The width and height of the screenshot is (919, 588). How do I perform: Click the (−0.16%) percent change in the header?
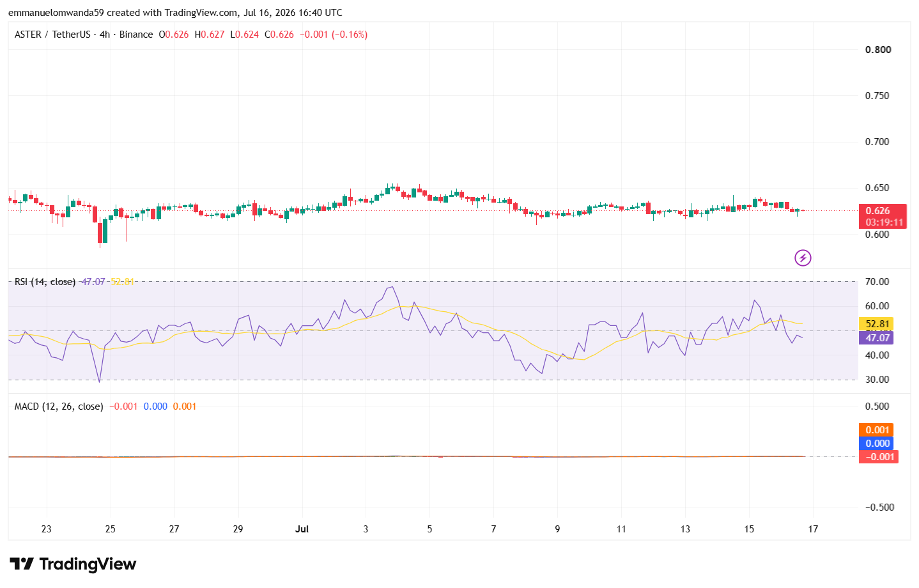350,35
